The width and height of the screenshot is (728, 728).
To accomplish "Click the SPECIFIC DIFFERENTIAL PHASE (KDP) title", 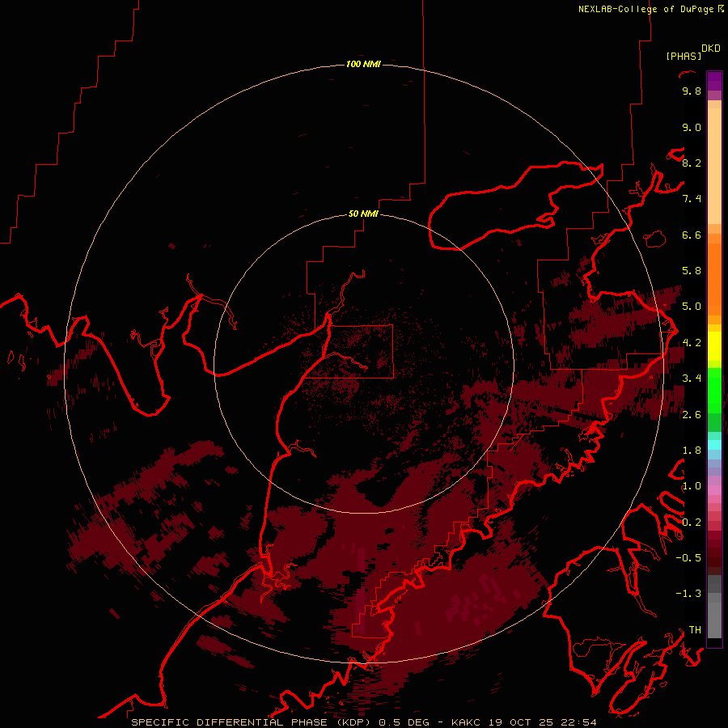I will 252,722.
